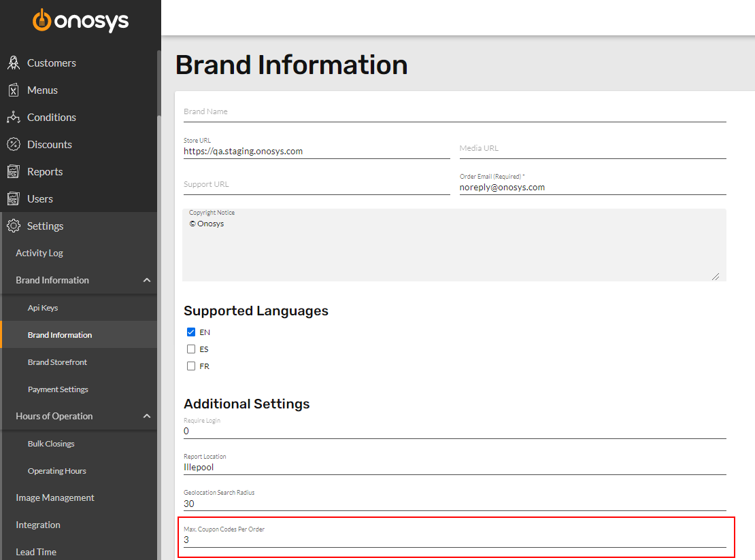
Task: Collapse the Hours of Operation chevron
Action: [x=147, y=416]
